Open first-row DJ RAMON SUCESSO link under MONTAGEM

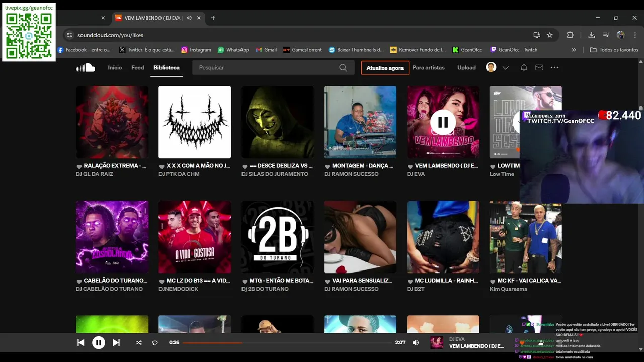point(351,174)
